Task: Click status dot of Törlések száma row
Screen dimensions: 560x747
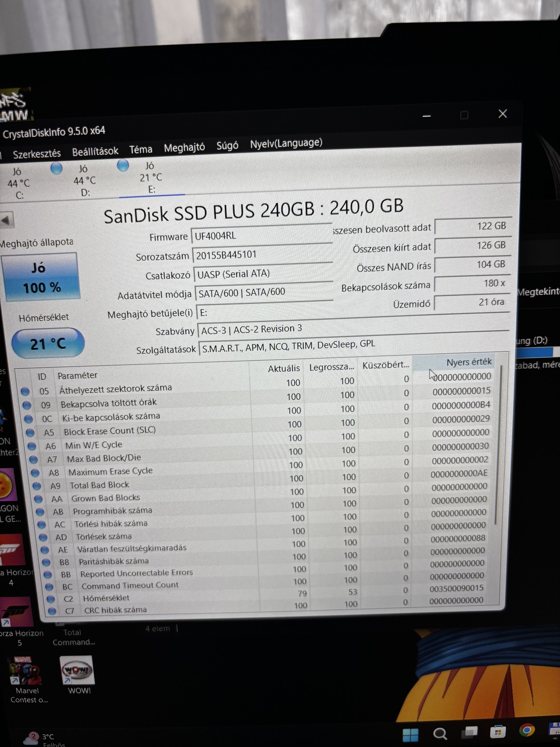Action: click(43, 537)
